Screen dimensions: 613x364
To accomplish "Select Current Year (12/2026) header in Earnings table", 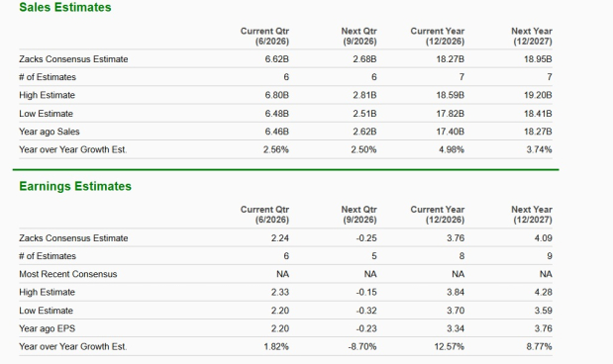I will (x=438, y=215).
